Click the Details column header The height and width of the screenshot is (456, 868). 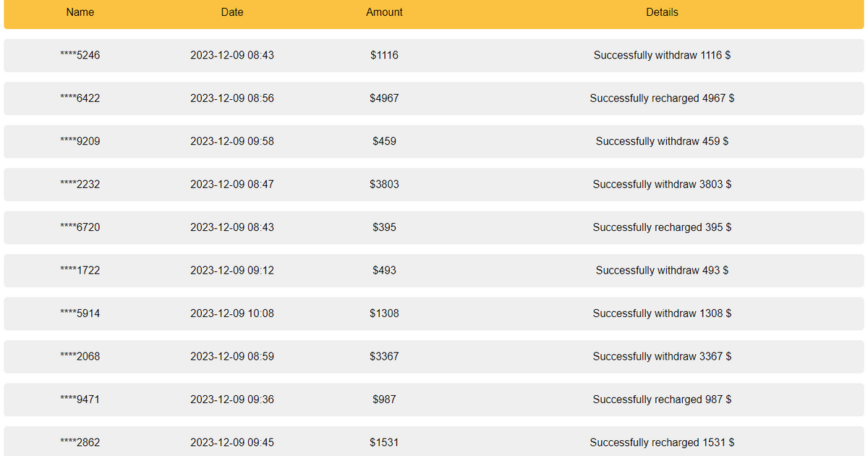(662, 12)
